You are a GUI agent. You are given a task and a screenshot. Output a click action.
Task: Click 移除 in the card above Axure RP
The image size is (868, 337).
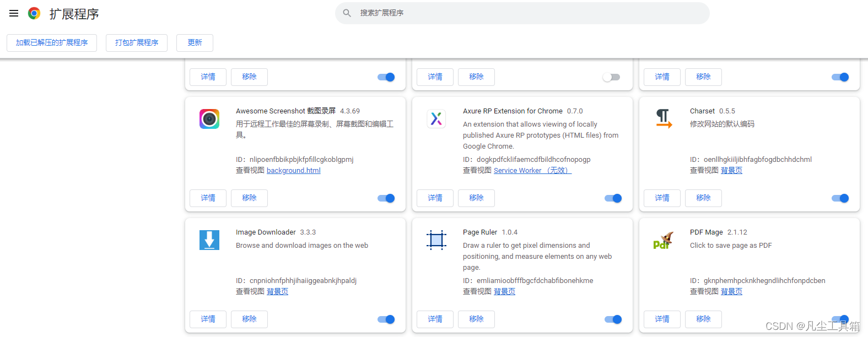(476, 77)
